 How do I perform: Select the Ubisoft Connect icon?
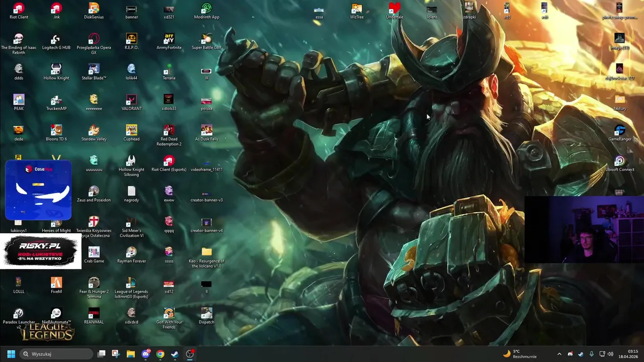click(620, 163)
